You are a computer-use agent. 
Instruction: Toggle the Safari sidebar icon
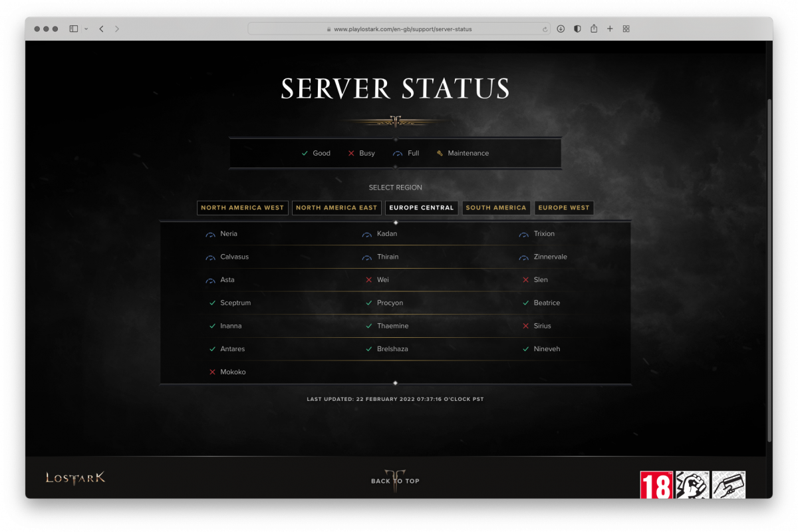coord(73,29)
